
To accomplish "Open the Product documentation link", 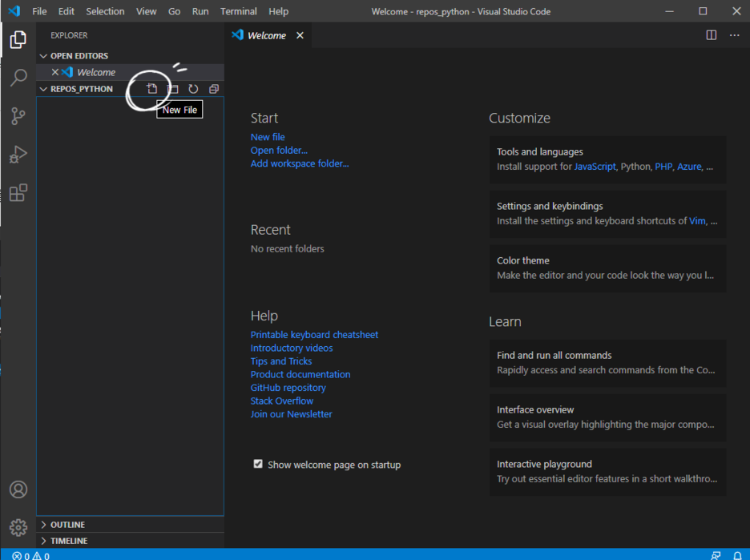I will point(300,374).
